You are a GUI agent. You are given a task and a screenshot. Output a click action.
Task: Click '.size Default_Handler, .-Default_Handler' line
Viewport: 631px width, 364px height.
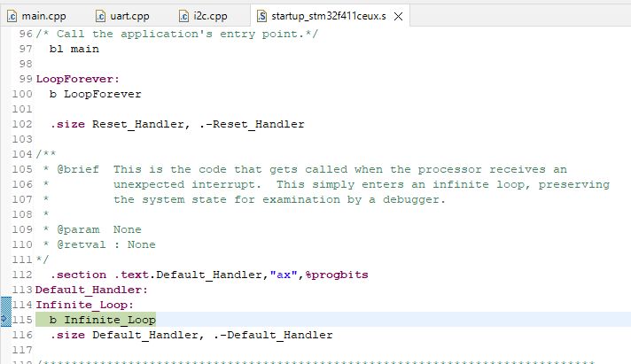pyautogui.click(x=191, y=335)
